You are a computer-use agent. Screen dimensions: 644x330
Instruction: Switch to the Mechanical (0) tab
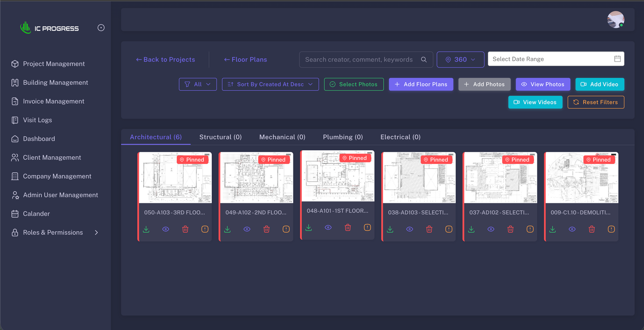(282, 137)
